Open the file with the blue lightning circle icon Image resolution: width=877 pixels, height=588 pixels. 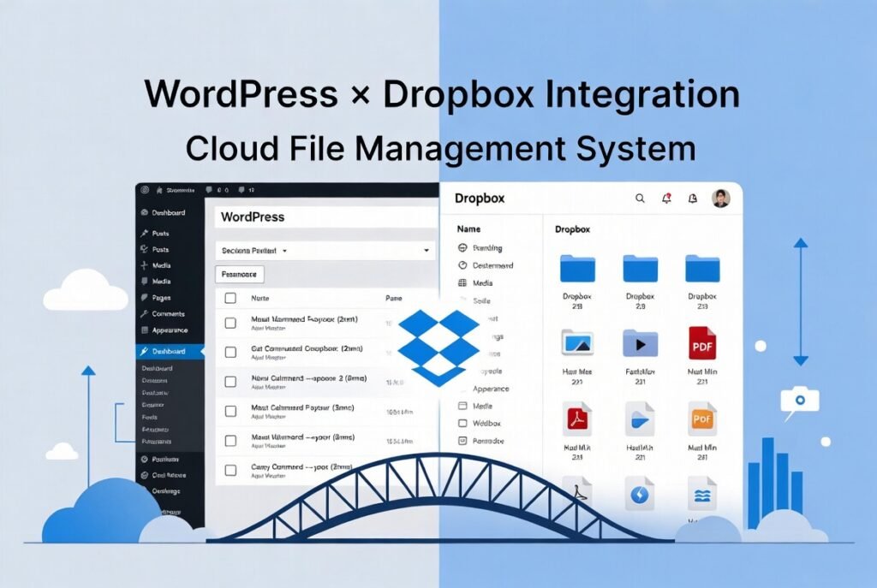[x=640, y=494]
